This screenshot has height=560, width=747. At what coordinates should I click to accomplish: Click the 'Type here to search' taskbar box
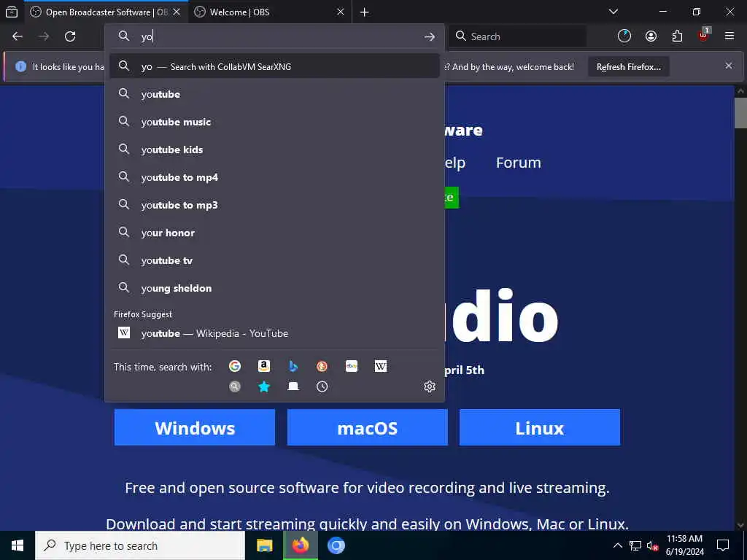[x=140, y=545]
